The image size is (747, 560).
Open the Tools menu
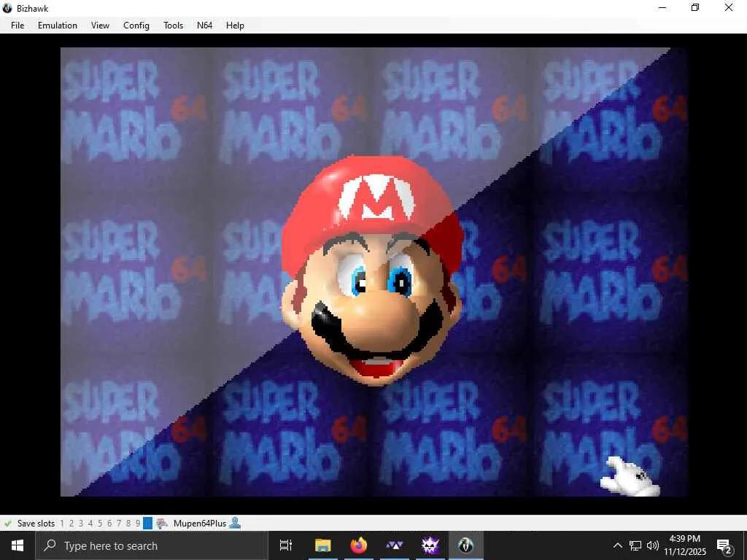tap(173, 26)
